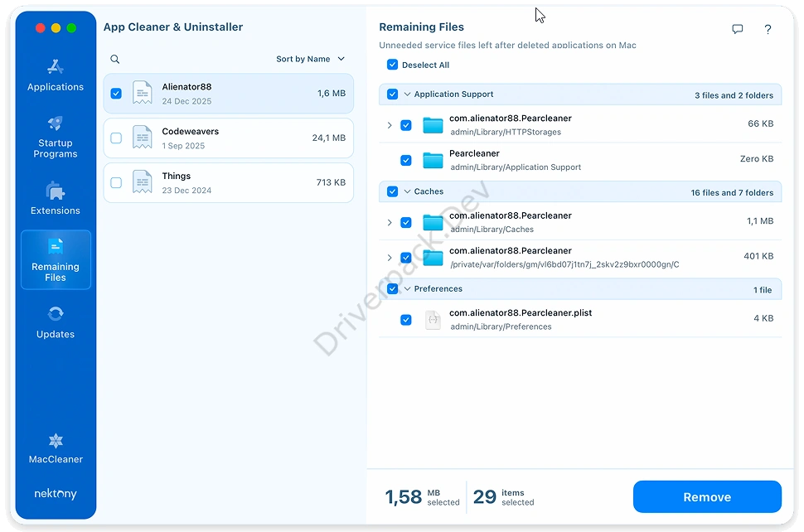Uncheck the Pearcleaner.plist checkbox
The height and width of the screenshot is (532, 804).
(405, 320)
